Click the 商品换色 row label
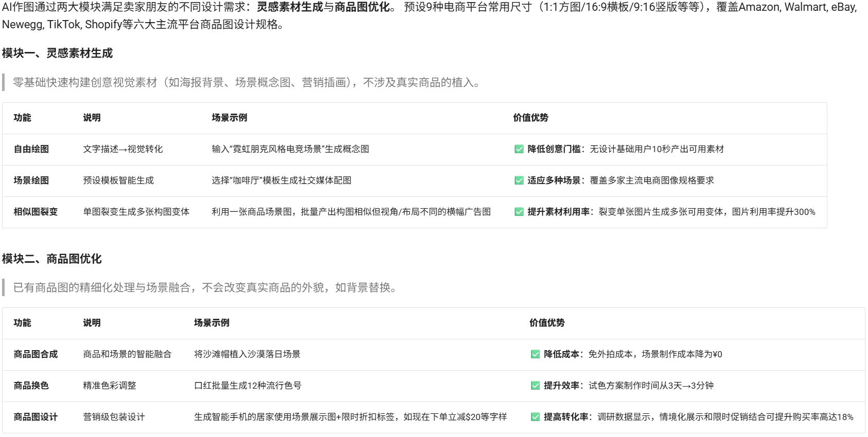The image size is (868, 437). 31,386
